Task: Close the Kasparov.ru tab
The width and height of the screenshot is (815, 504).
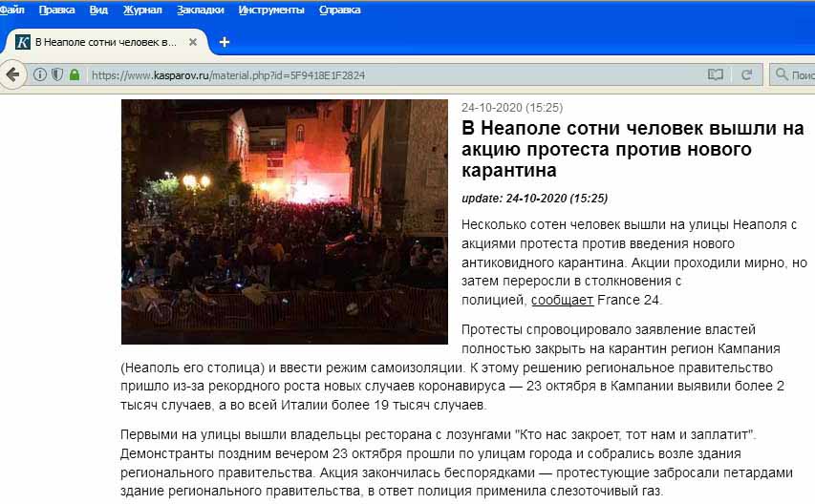Action: click(193, 42)
